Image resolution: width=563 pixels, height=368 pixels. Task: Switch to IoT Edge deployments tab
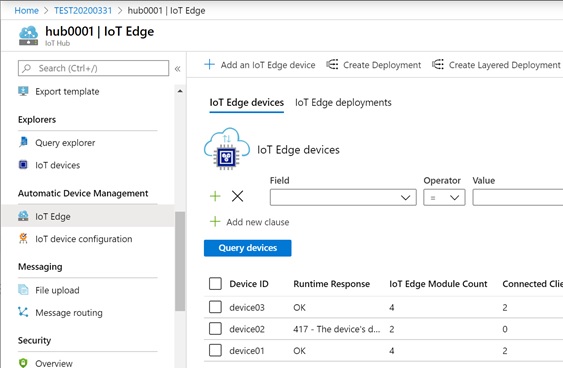click(343, 103)
